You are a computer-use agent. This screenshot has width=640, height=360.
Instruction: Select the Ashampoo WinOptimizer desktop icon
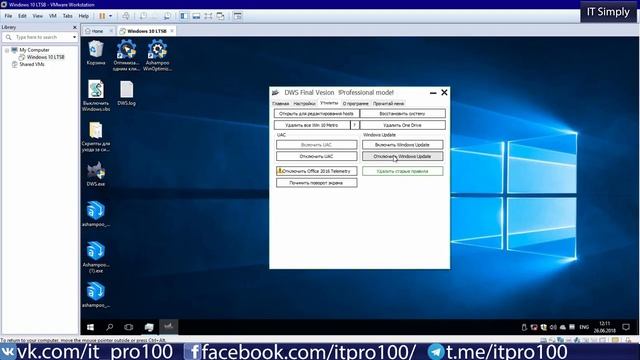157,55
